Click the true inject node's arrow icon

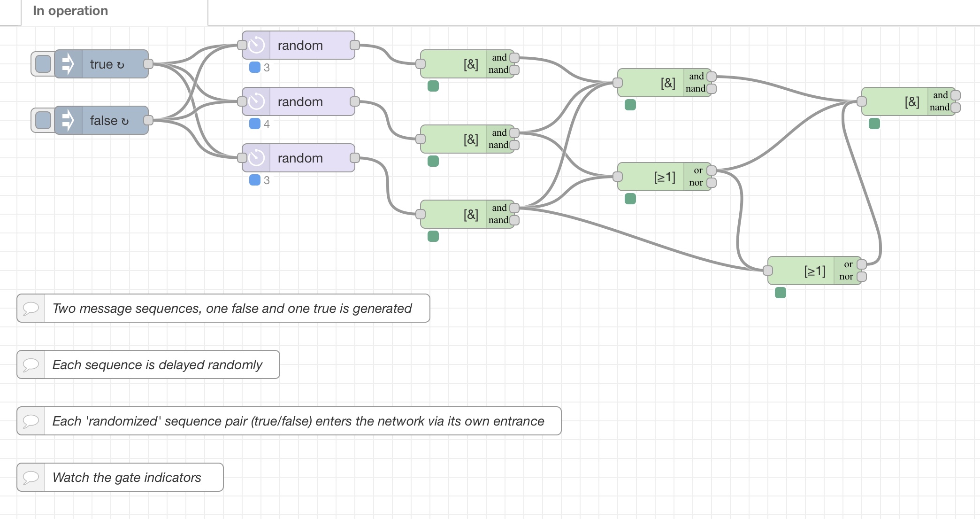click(69, 64)
